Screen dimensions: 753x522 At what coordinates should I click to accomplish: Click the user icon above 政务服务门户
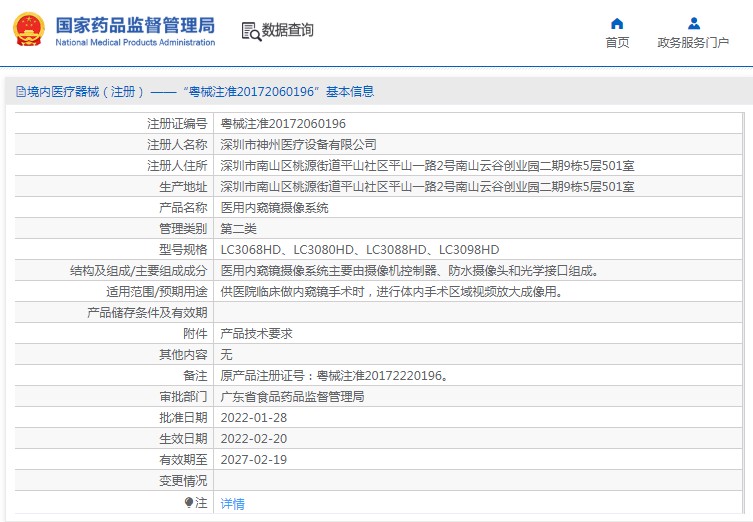point(693,23)
